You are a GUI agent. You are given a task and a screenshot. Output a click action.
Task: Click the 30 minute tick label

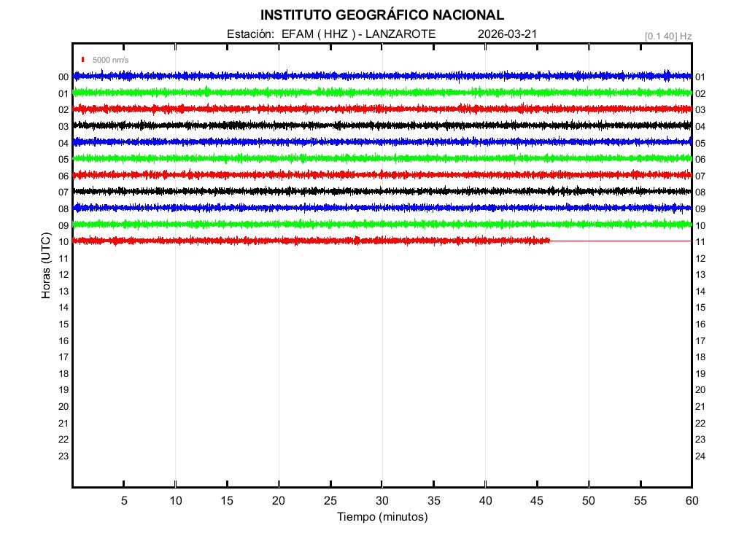click(x=382, y=500)
